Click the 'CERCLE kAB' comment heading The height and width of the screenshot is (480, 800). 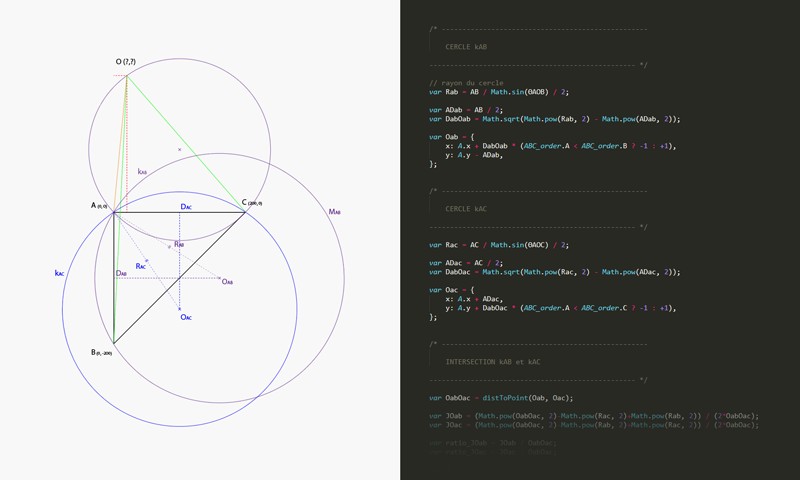[466, 47]
